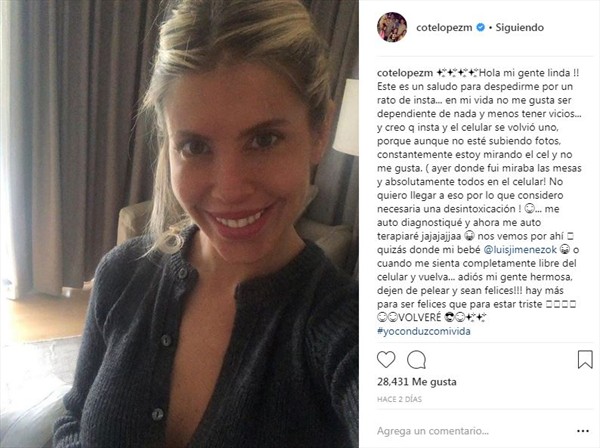Viewport: 600px width, 448px height.
Task: Focus the Agrega un comentario field
Action: [x=473, y=431]
